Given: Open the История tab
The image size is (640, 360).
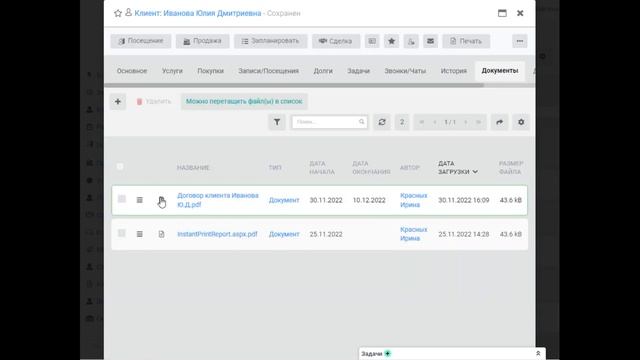Looking at the screenshot, I should click(453, 71).
